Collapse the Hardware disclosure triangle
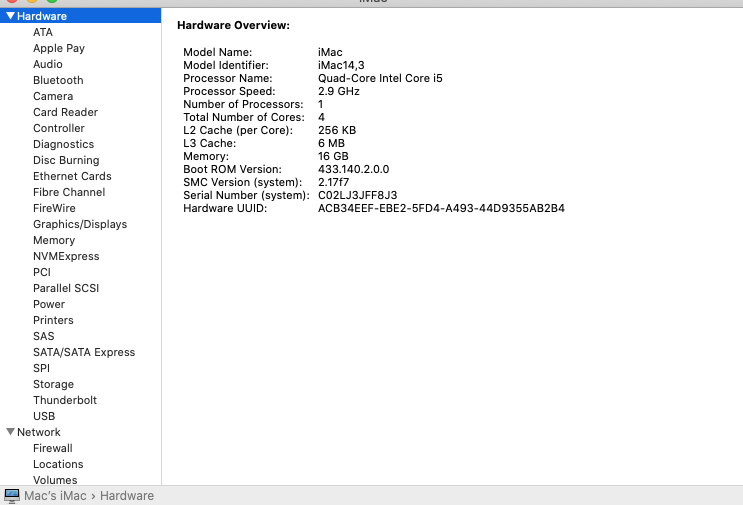 (x=10, y=16)
